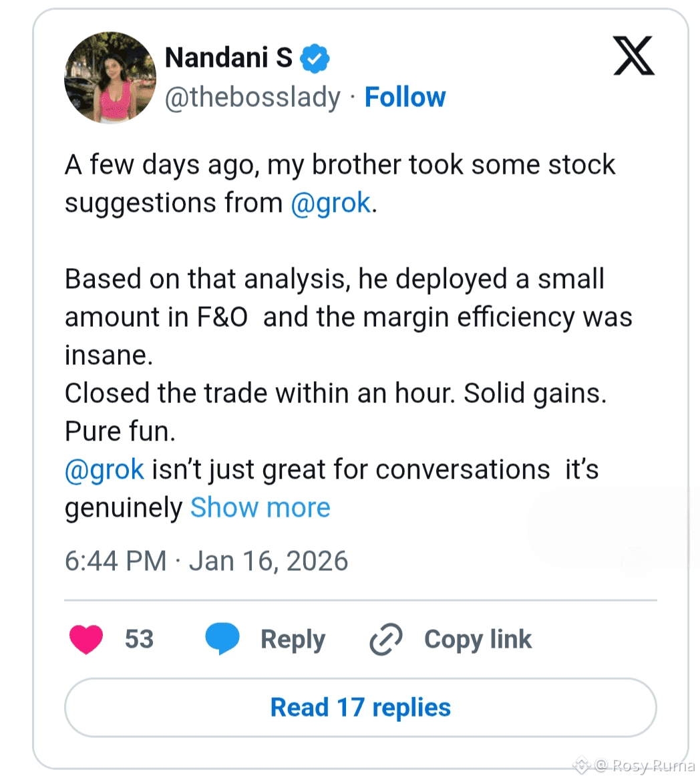
Task: Open the @thebosslady handle
Action: (252, 98)
